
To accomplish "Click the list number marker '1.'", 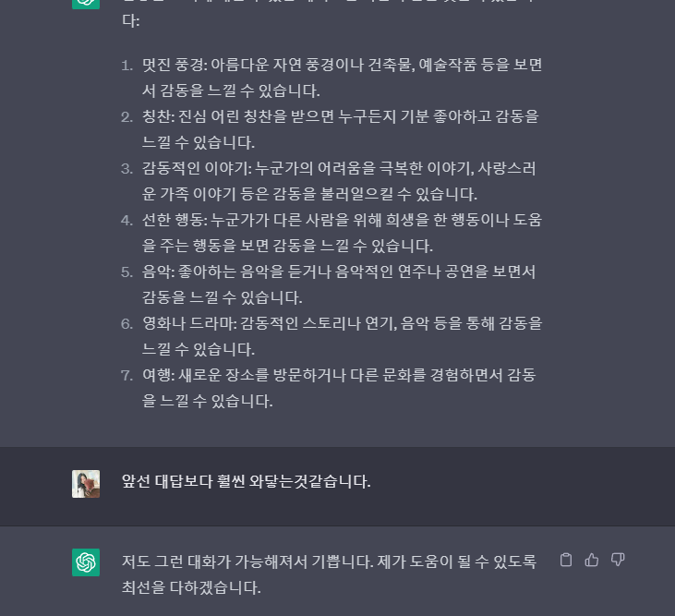I will coord(127,66).
